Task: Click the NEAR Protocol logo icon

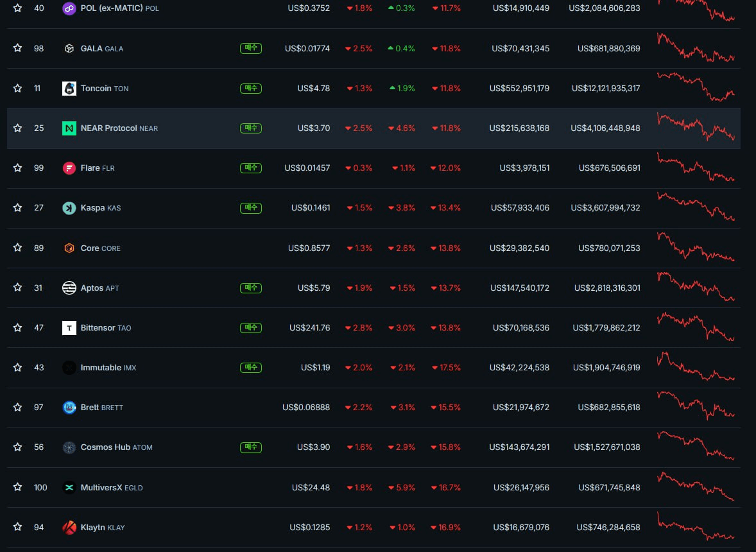Action: [x=69, y=128]
